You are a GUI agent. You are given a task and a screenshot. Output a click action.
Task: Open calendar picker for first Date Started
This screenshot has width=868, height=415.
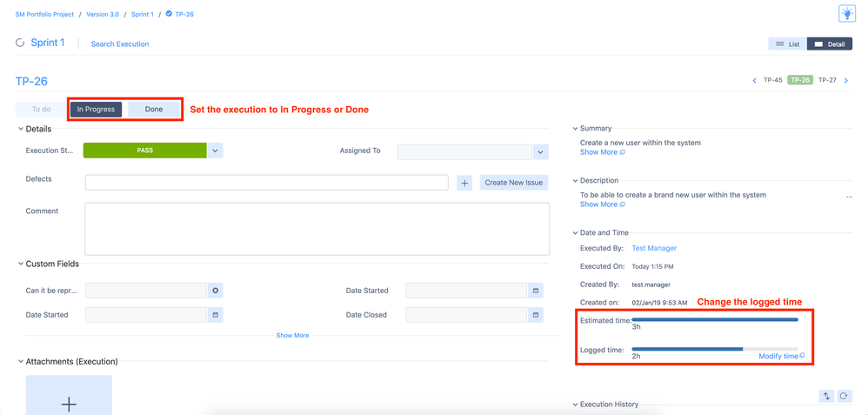[x=216, y=315]
